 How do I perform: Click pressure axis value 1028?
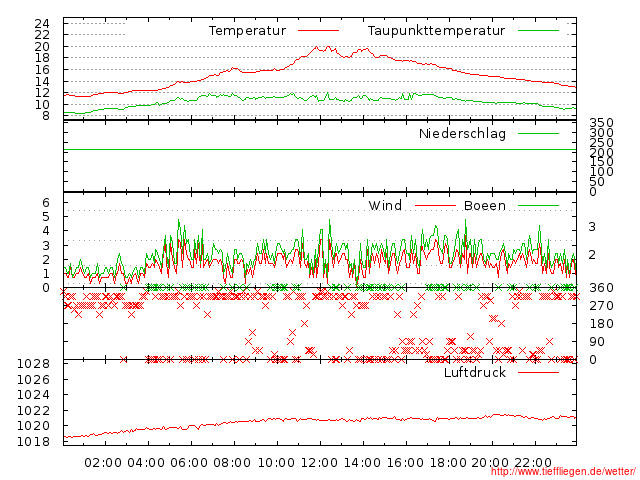[x=33, y=364]
